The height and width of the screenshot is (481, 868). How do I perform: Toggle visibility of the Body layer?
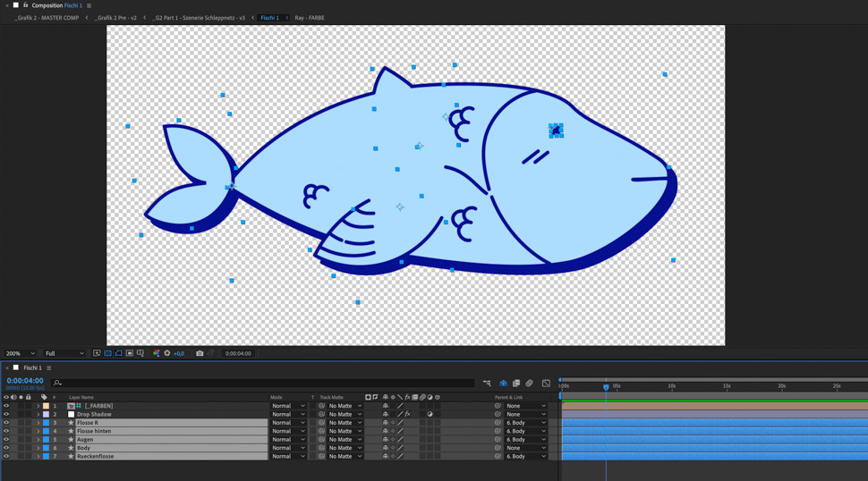point(6,448)
